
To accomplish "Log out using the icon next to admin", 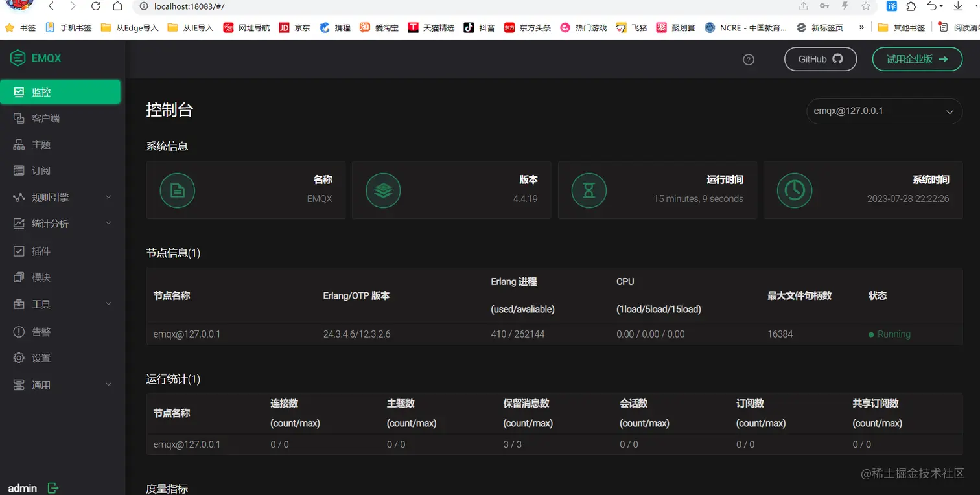I will (x=53, y=488).
